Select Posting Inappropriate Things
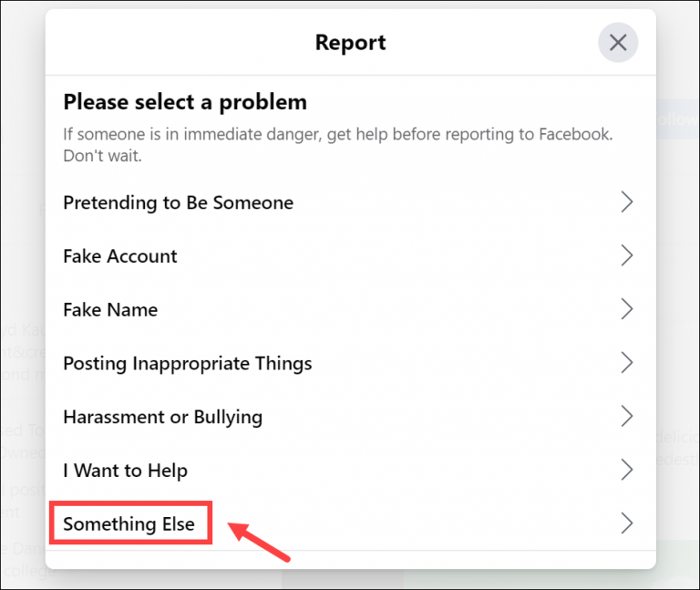Screen dimensions: 700x590 point(187,364)
